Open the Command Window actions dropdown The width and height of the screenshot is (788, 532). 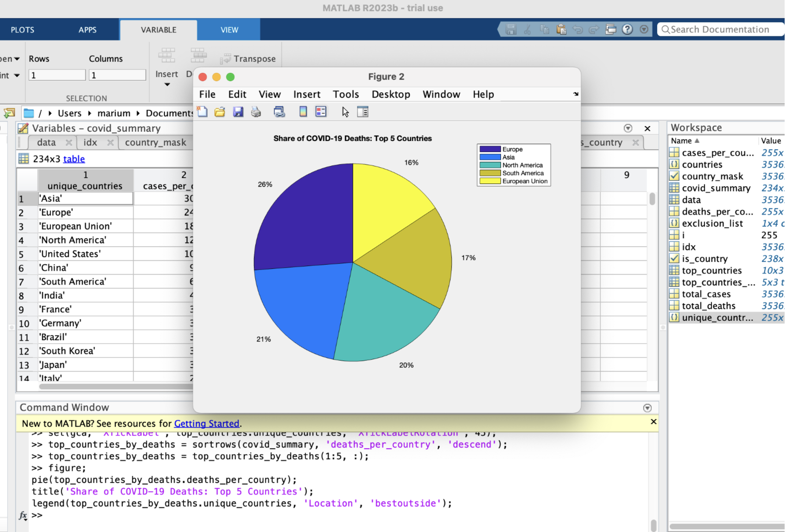tap(647, 407)
